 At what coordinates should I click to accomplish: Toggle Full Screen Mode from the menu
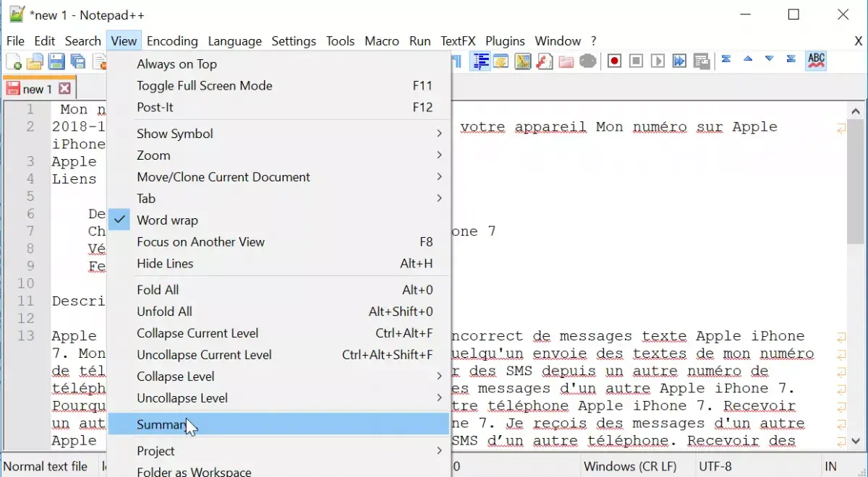[278, 86]
